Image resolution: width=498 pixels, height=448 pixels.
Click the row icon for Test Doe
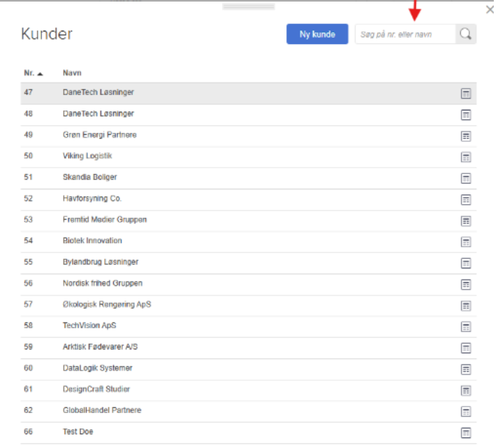click(x=466, y=433)
